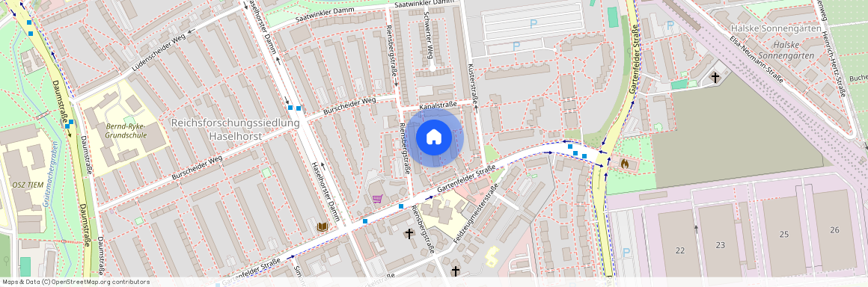868x287 pixels.
Task: Click building number 22
Action: pyautogui.click(x=679, y=250)
